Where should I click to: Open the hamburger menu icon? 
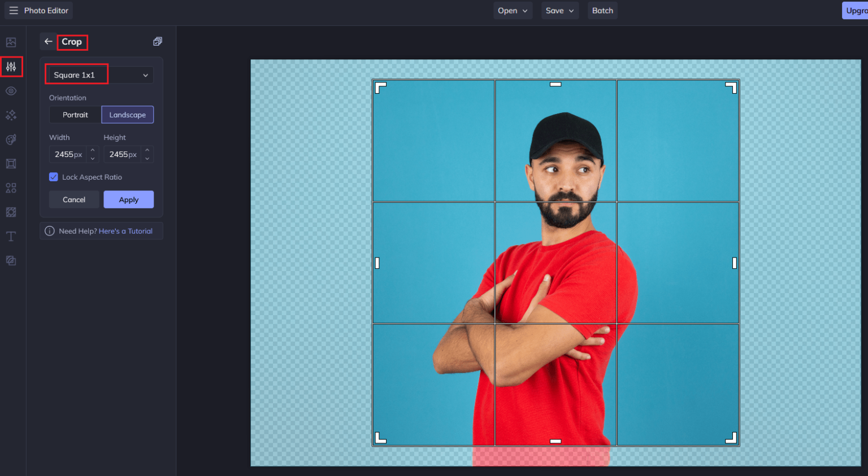pyautogui.click(x=14, y=11)
